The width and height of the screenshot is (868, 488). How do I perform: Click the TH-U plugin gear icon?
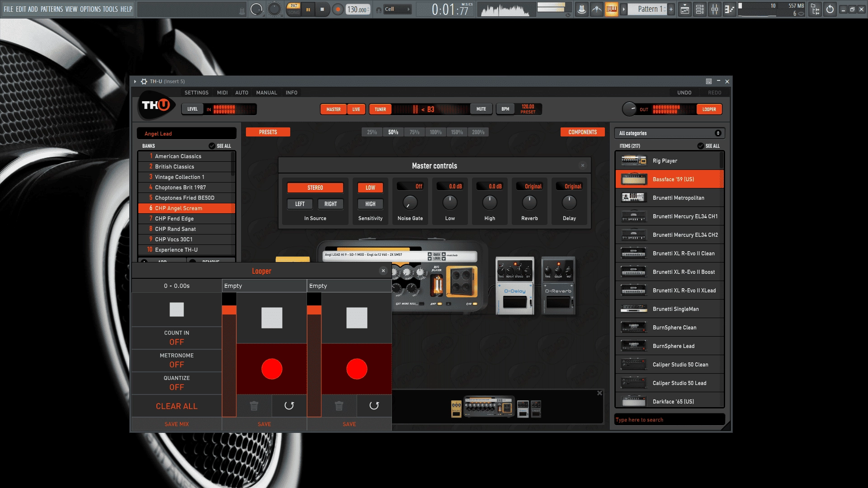pyautogui.click(x=144, y=81)
